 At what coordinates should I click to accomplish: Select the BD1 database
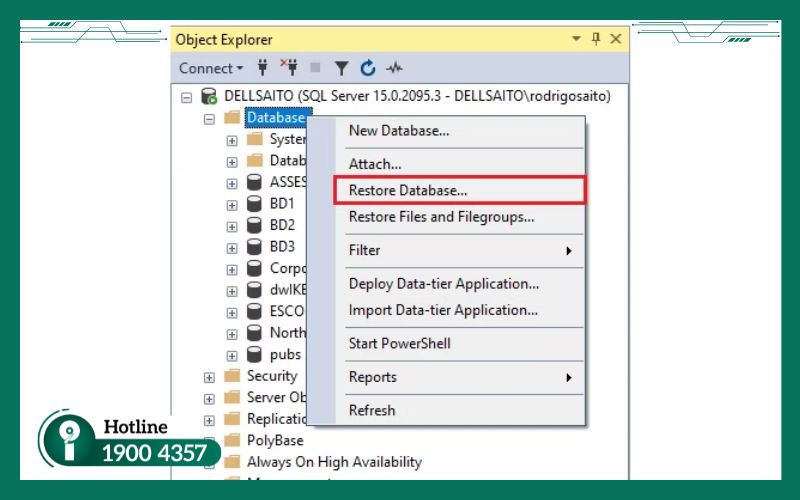[282, 204]
